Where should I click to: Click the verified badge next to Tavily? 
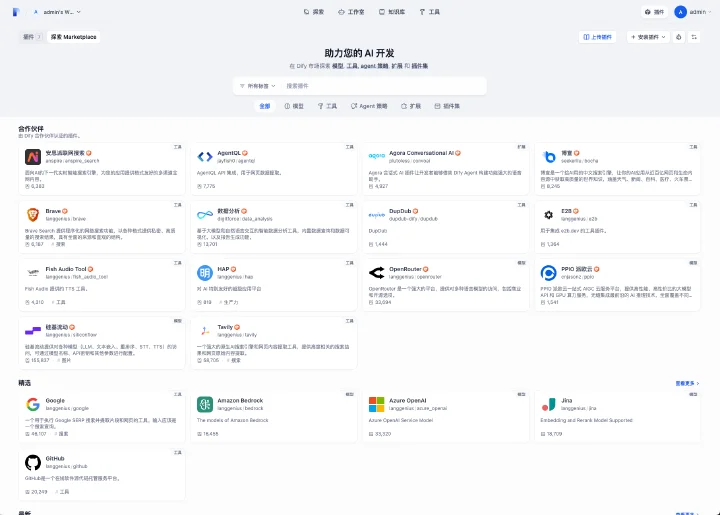pyautogui.click(x=237, y=327)
